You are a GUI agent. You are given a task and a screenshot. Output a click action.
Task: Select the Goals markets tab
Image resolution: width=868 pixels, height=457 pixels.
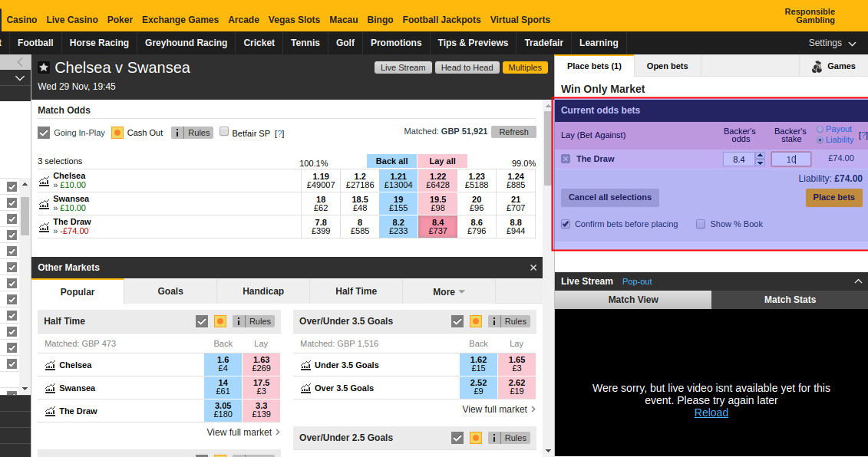click(170, 291)
